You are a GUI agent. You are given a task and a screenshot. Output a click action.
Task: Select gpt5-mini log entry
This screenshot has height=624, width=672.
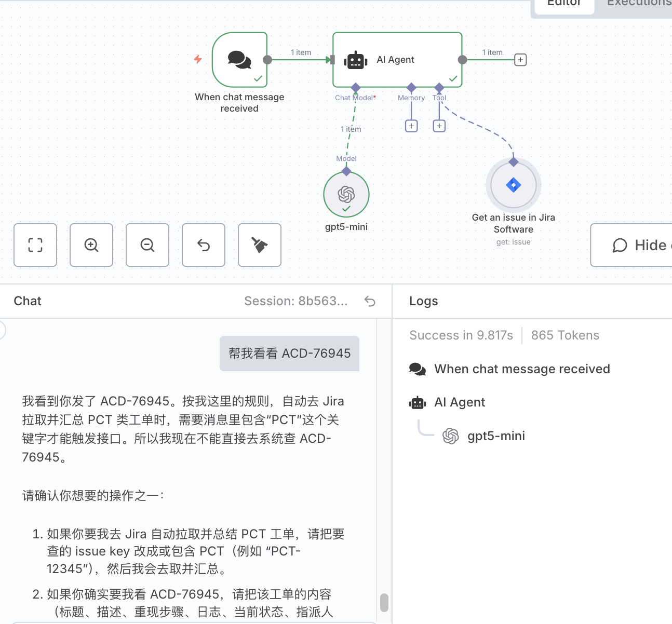tap(496, 436)
